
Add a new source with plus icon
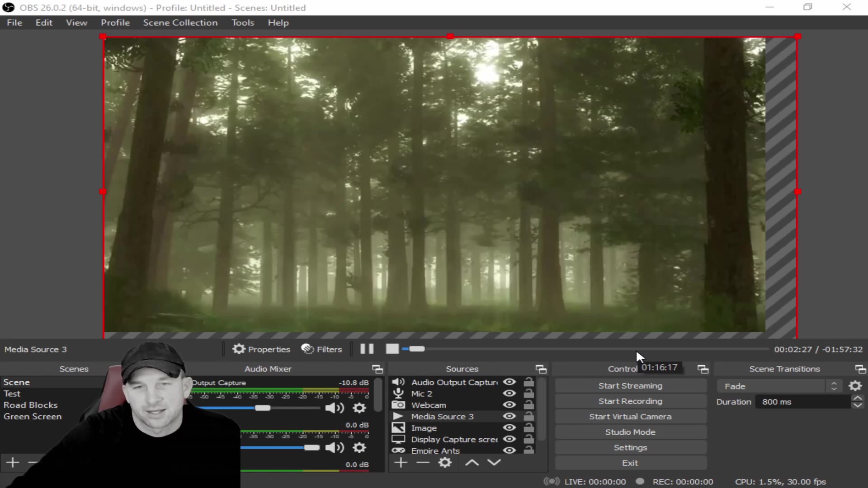[x=400, y=462]
